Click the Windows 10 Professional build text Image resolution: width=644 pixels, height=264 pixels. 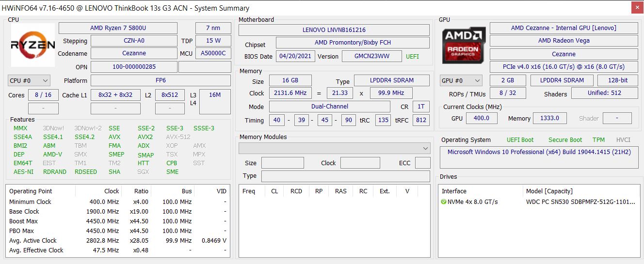click(539, 152)
